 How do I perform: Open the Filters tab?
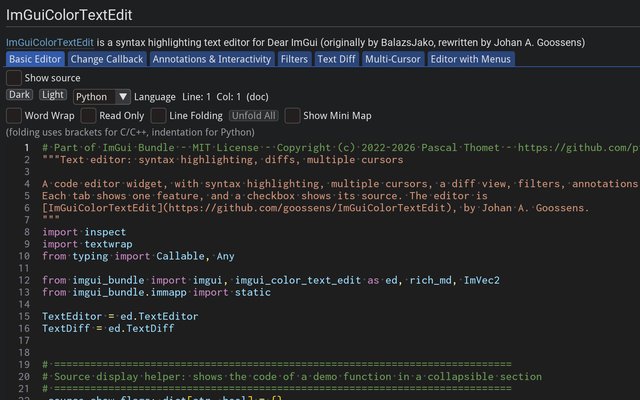point(294,59)
